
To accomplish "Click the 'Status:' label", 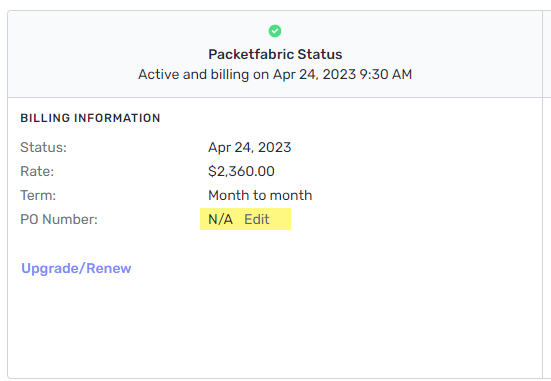I will click(x=44, y=148).
